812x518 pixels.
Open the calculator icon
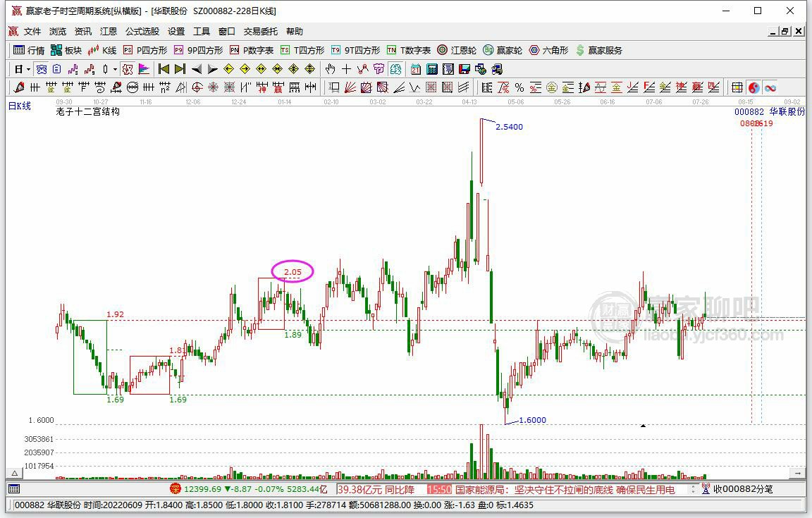tap(432, 69)
